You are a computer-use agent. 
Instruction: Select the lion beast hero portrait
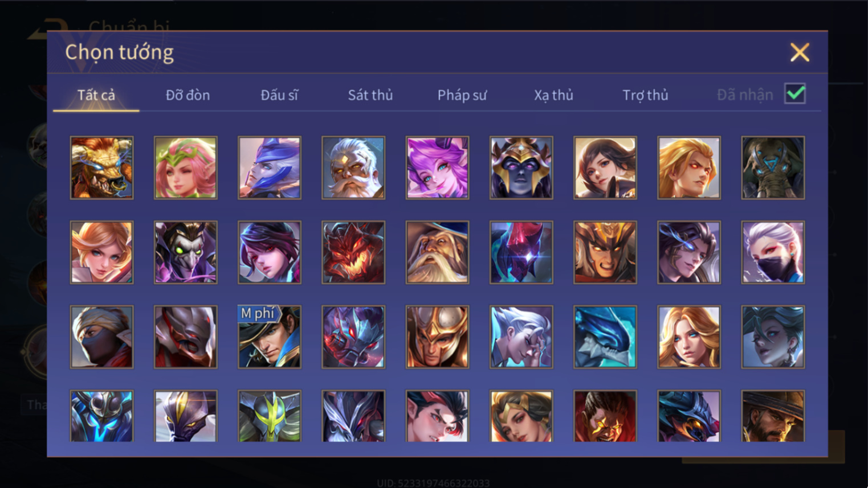101,167
